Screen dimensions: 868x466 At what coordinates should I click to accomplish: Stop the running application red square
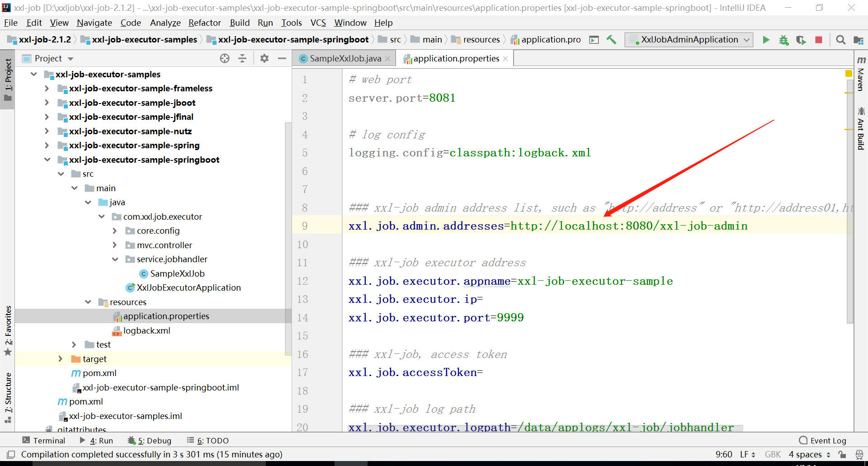click(818, 40)
